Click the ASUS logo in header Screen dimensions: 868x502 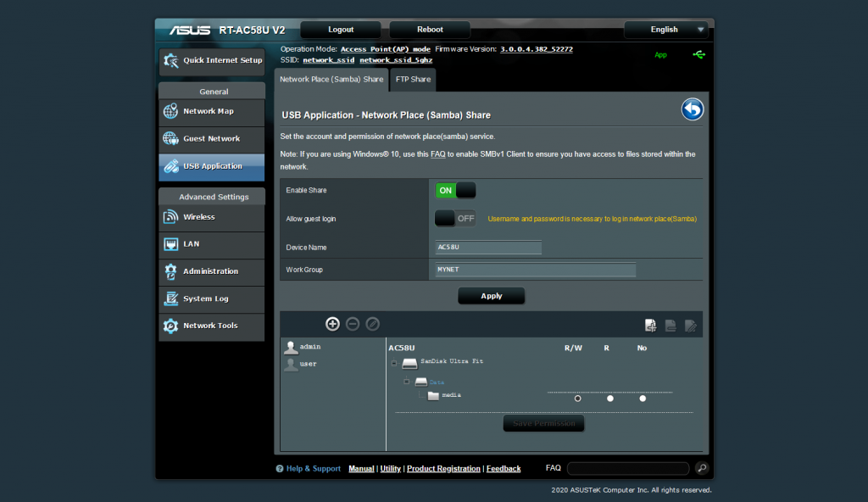tap(189, 30)
